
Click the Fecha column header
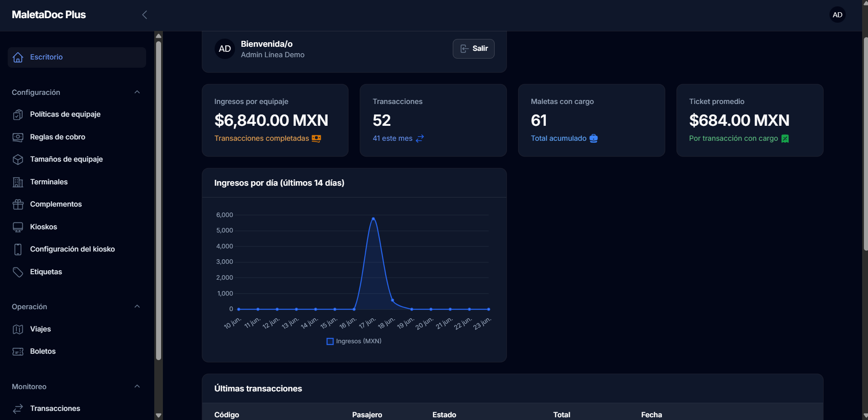pyautogui.click(x=652, y=415)
